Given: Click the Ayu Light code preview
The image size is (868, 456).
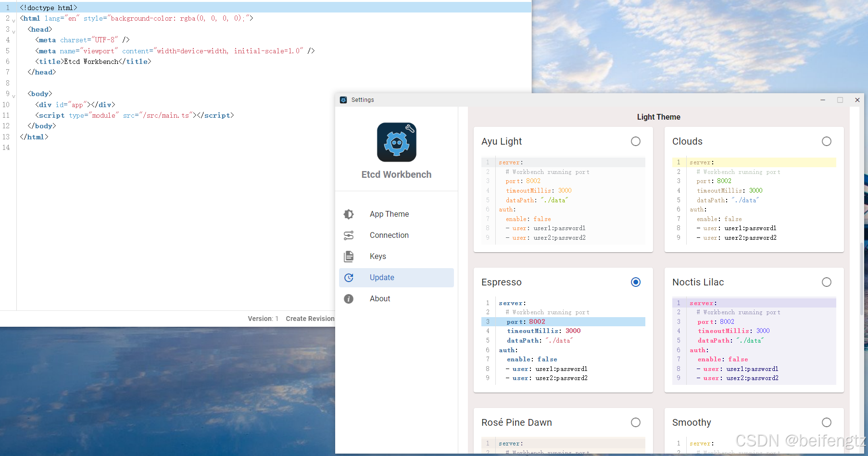Looking at the screenshot, I should tap(563, 200).
